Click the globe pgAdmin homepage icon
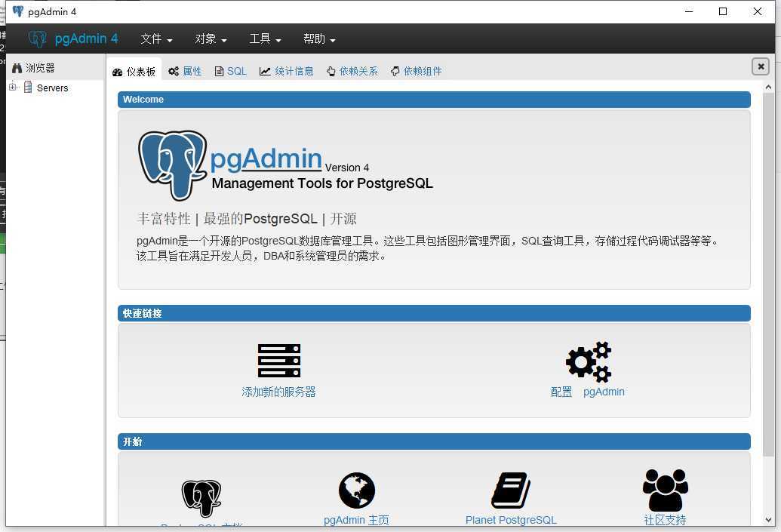This screenshot has width=781, height=532. pyautogui.click(x=357, y=490)
